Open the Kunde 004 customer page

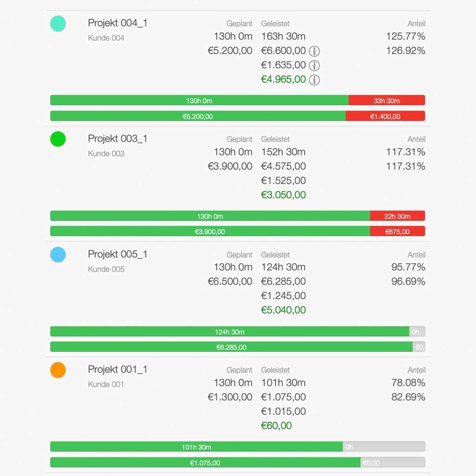pos(106,38)
